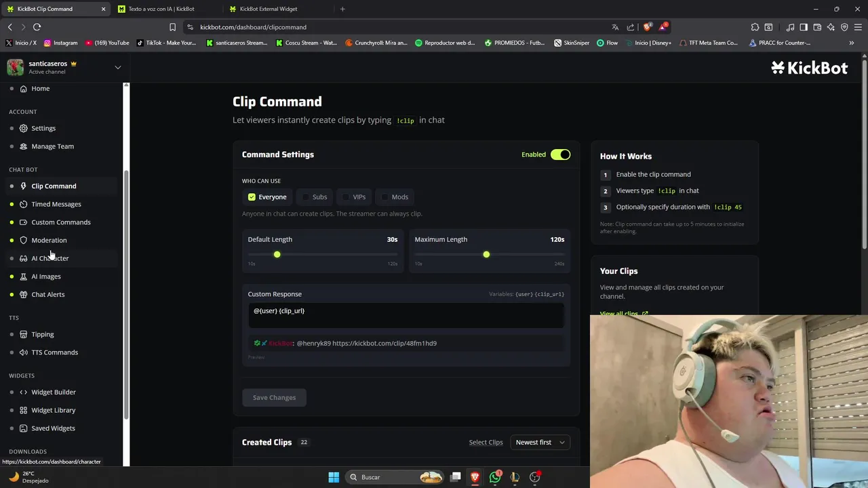Click the Custom Response text field
Image resolution: width=868 pixels, height=488 pixels.
point(406,316)
